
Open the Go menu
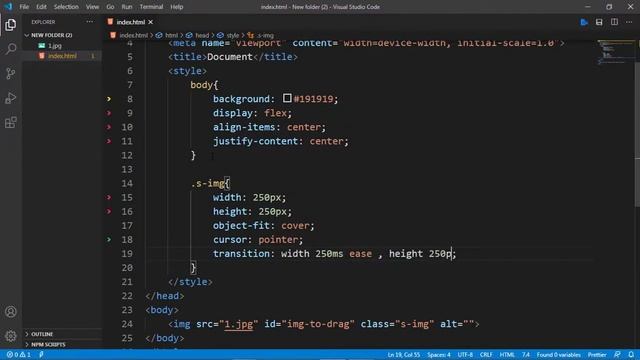[110, 7]
